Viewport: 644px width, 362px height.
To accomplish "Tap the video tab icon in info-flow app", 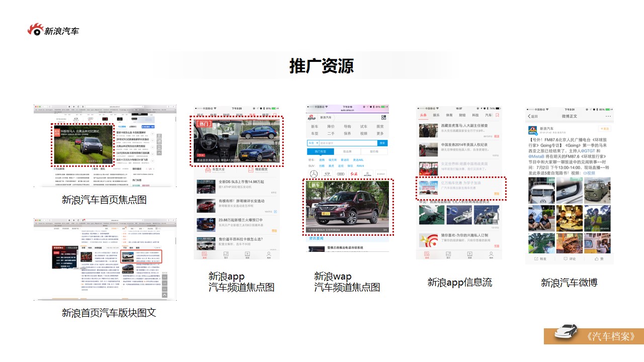I will coord(469,254).
